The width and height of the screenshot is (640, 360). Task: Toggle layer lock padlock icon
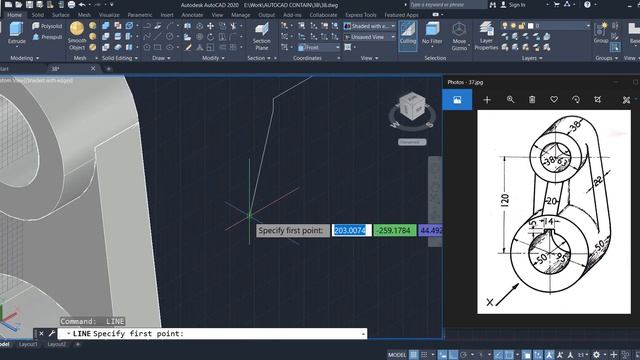tap(522, 26)
